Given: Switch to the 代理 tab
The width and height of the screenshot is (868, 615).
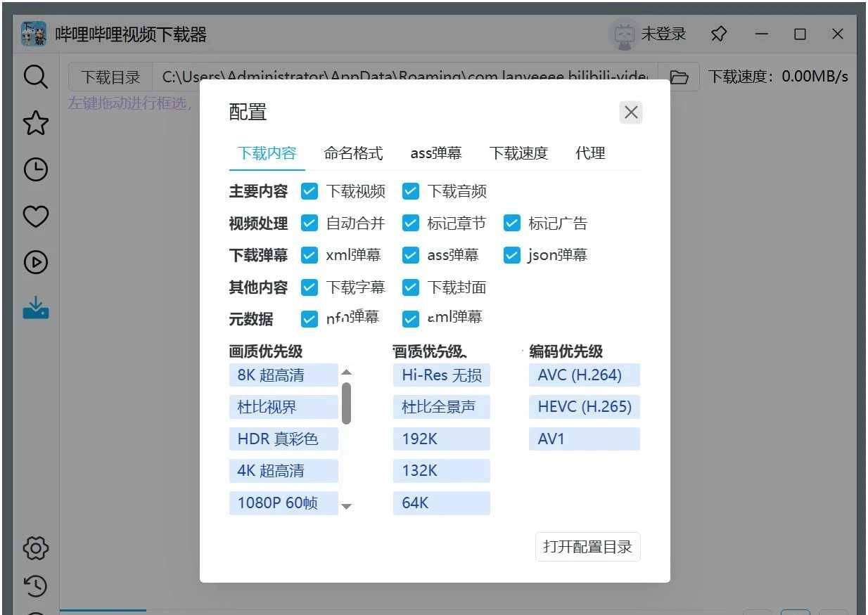Looking at the screenshot, I should pyautogui.click(x=590, y=153).
